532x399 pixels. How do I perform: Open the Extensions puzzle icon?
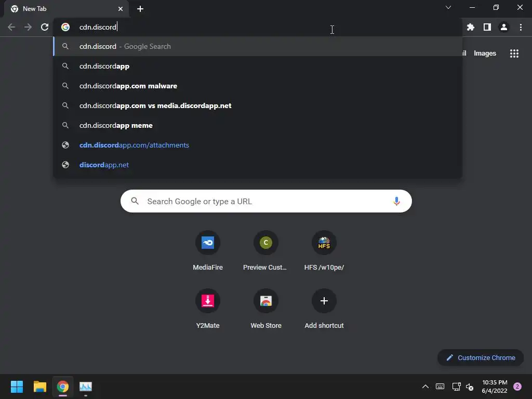[470, 27]
